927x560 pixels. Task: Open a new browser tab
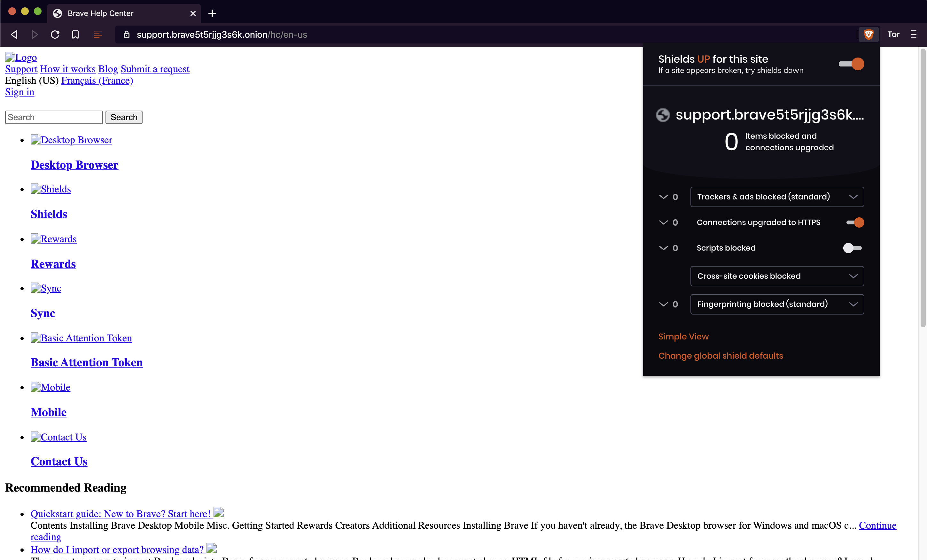click(x=212, y=13)
